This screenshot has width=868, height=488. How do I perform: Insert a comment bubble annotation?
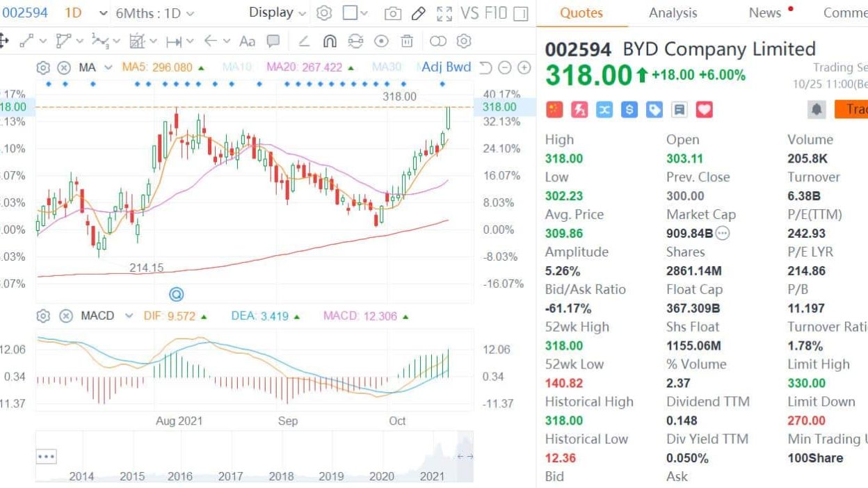pos(273,42)
